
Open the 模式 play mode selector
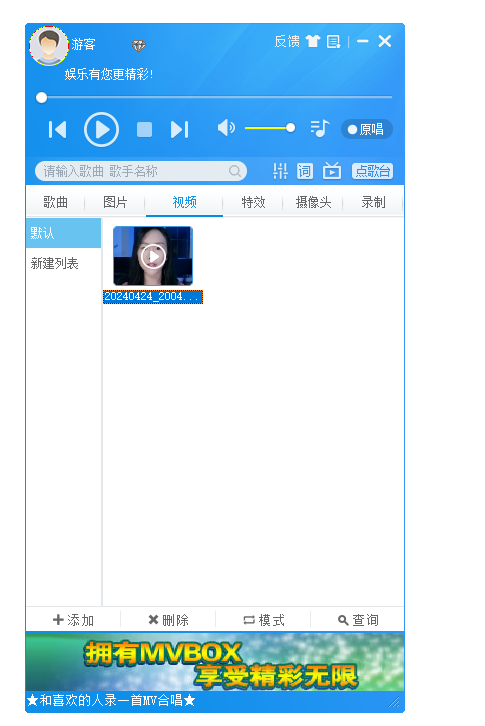[x=264, y=620]
